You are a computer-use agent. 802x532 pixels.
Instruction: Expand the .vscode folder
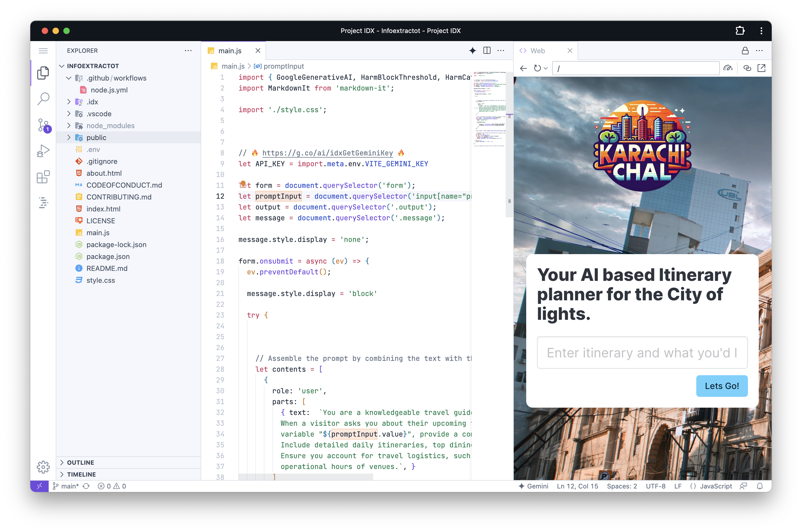[x=69, y=114]
